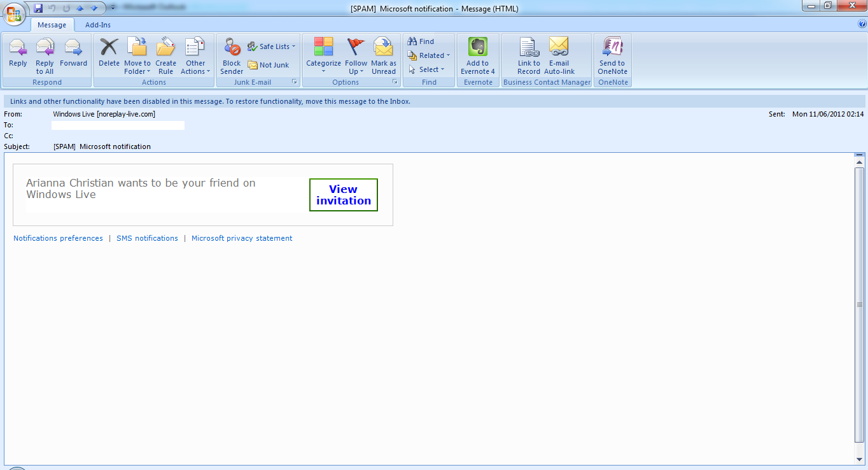The image size is (868, 470).
Task: Click the Redo icon in quick access toolbar
Action: (66, 8)
